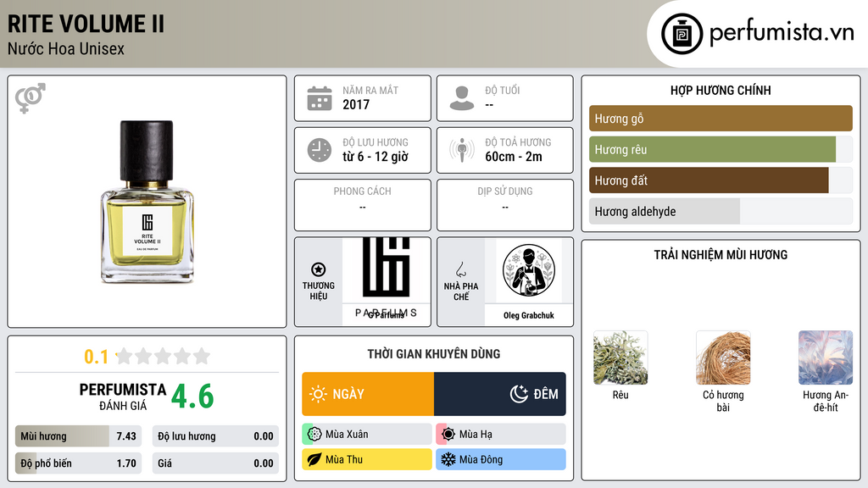
Task: Click the person icon beside Độ tuổi
Action: point(462,98)
